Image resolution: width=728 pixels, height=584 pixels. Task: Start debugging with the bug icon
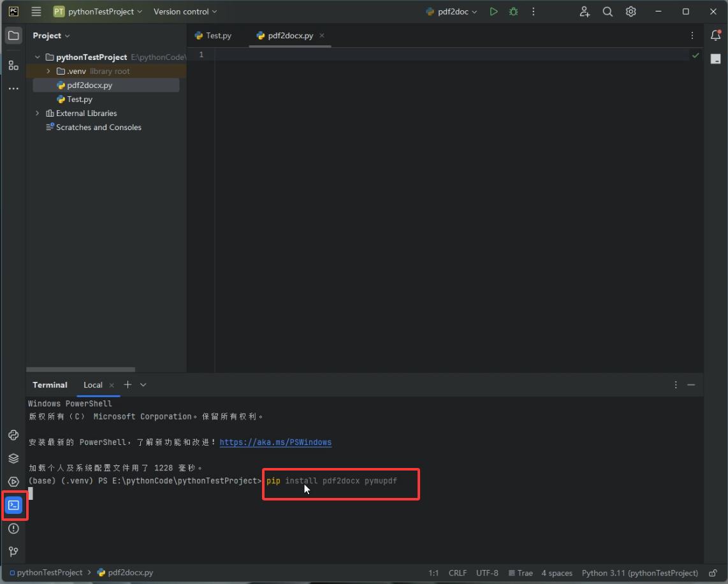point(513,11)
